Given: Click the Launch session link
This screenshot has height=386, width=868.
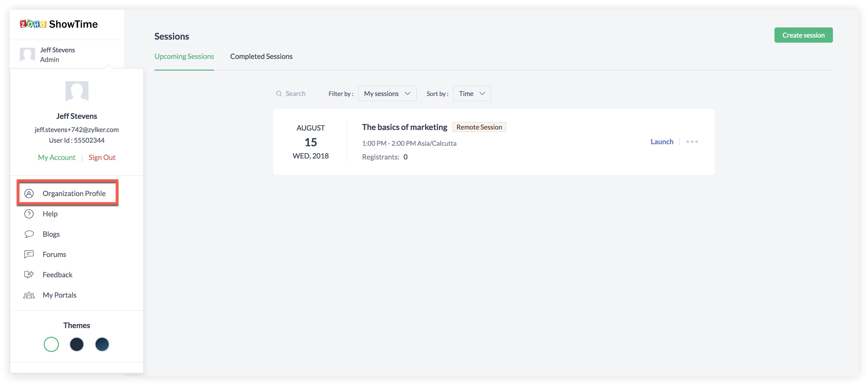Looking at the screenshot, I should tap(661, 142).
